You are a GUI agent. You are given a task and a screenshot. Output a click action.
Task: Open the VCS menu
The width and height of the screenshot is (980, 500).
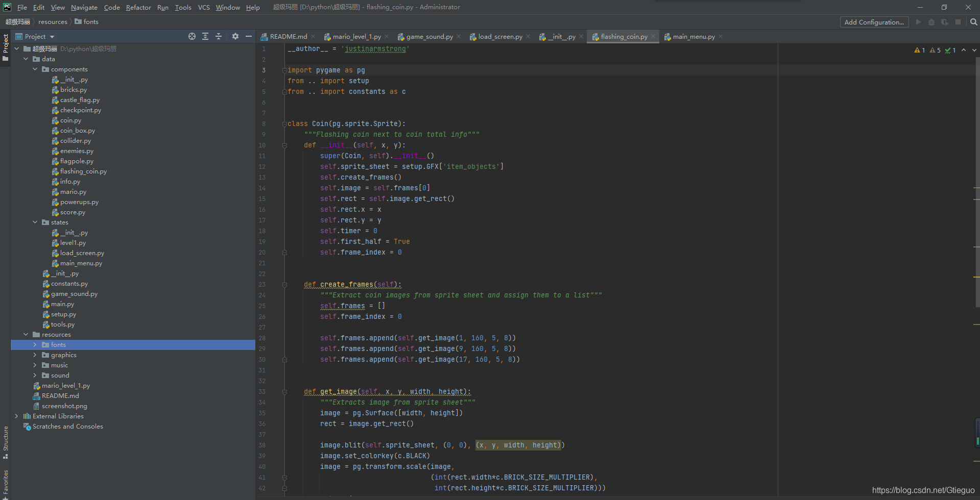[x=204, y=7]
